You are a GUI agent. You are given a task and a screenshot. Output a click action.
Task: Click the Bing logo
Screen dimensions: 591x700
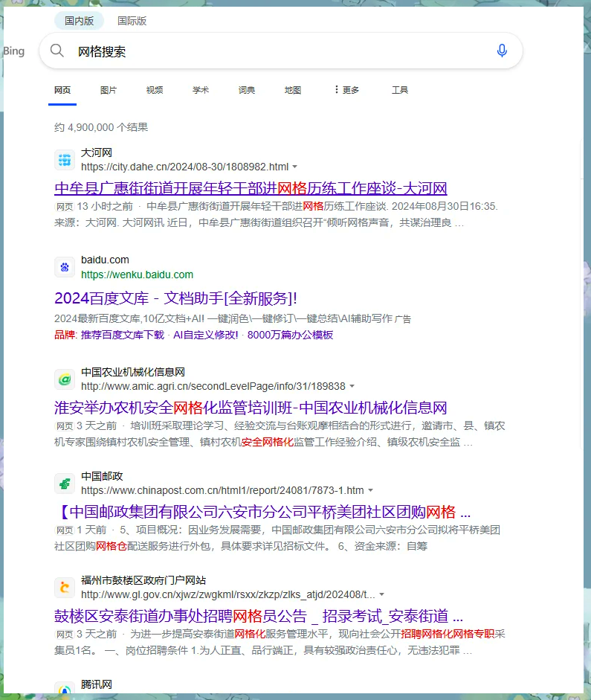point(14,51)
